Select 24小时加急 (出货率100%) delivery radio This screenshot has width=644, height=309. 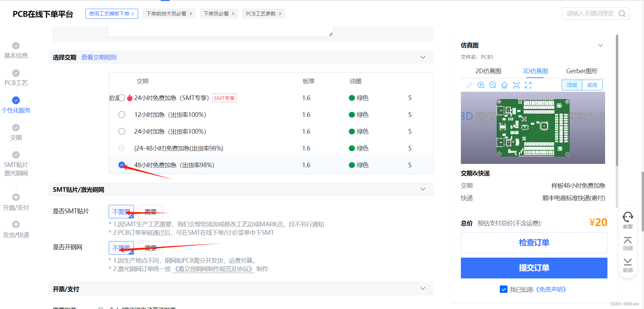[x=122, y=131]
